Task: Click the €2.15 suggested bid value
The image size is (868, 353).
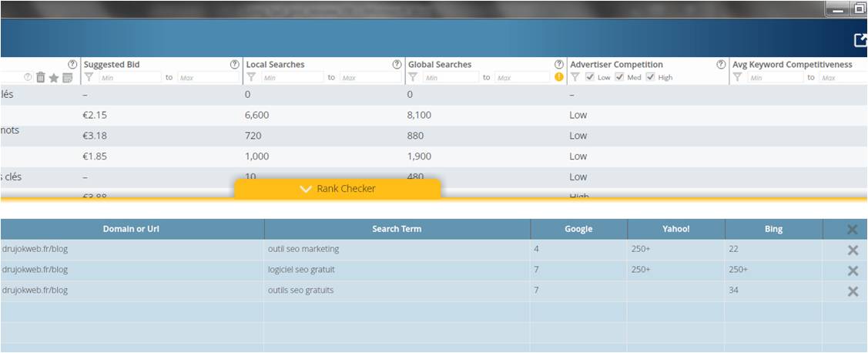Action: pos(94,116)
